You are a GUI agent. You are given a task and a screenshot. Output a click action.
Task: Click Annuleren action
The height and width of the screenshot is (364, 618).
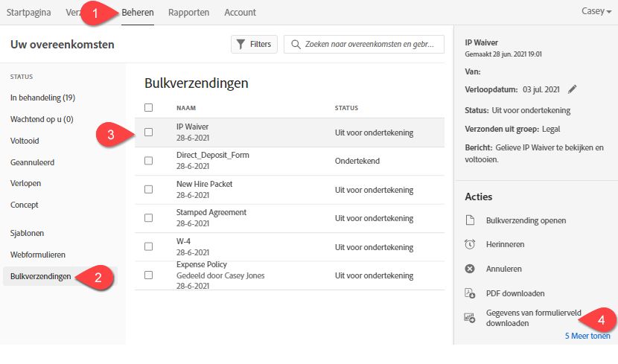503,269
